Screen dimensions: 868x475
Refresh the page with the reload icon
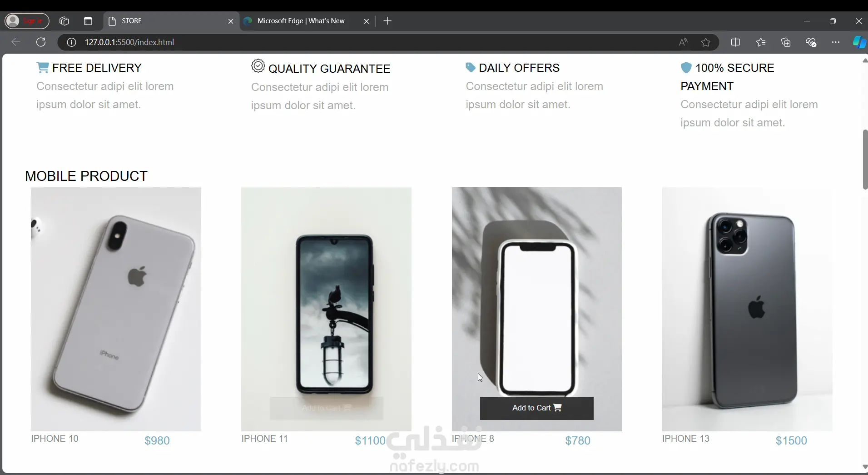41,42
